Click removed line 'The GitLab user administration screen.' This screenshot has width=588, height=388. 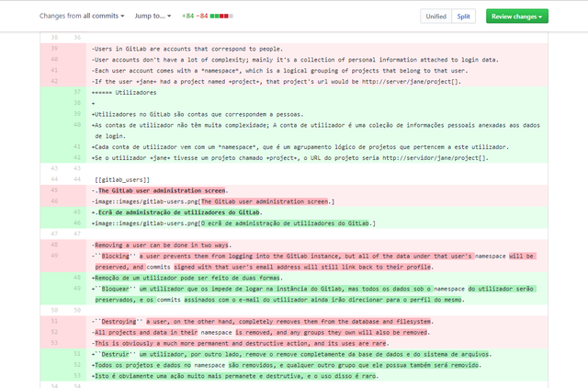click(x=160, y=190)
